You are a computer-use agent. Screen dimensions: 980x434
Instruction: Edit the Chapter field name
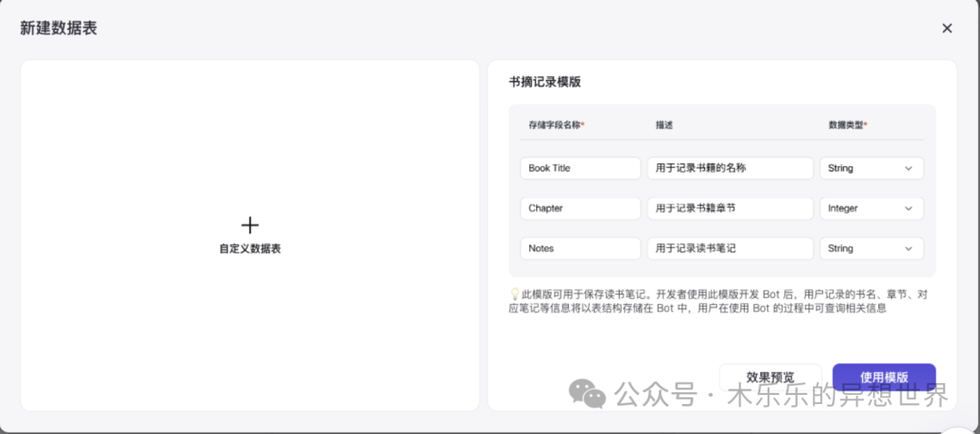tap(581, 208)
